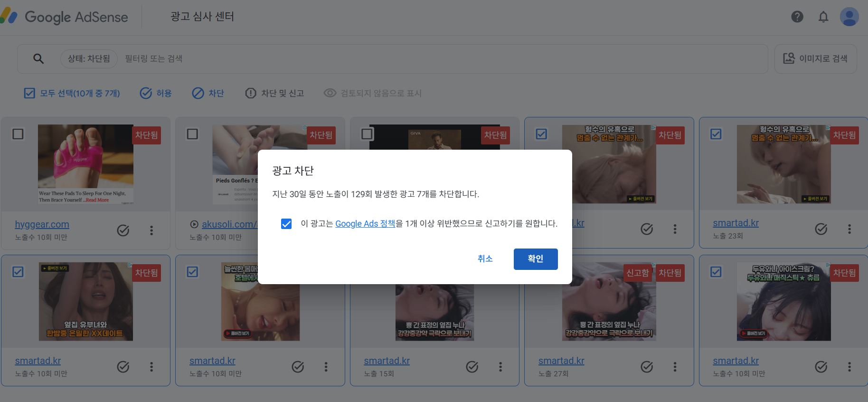
Task: Click the search magnifier icon
Action: pyautogui.click(x=38, y=59)
